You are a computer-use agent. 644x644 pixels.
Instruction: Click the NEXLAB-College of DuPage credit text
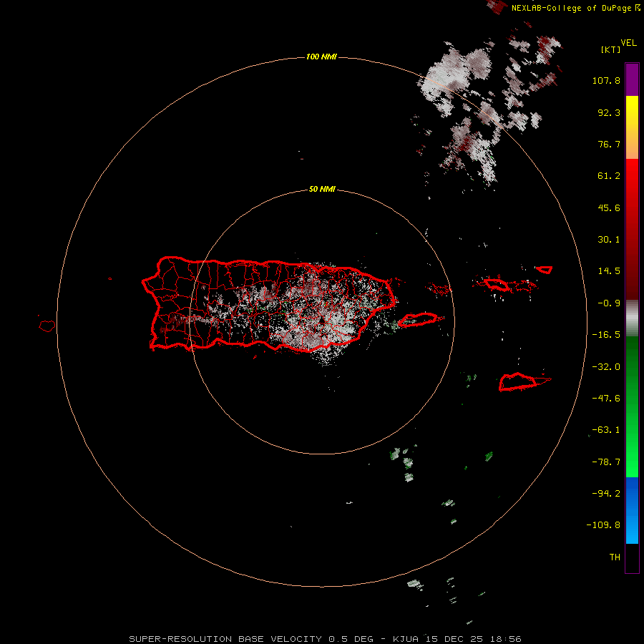(x=575, y=8)
